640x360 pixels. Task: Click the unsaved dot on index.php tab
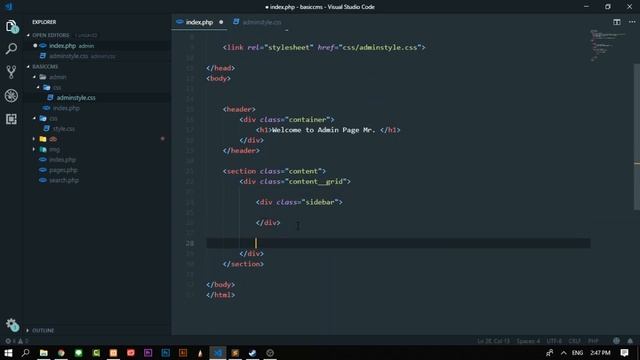pos(221,22)
